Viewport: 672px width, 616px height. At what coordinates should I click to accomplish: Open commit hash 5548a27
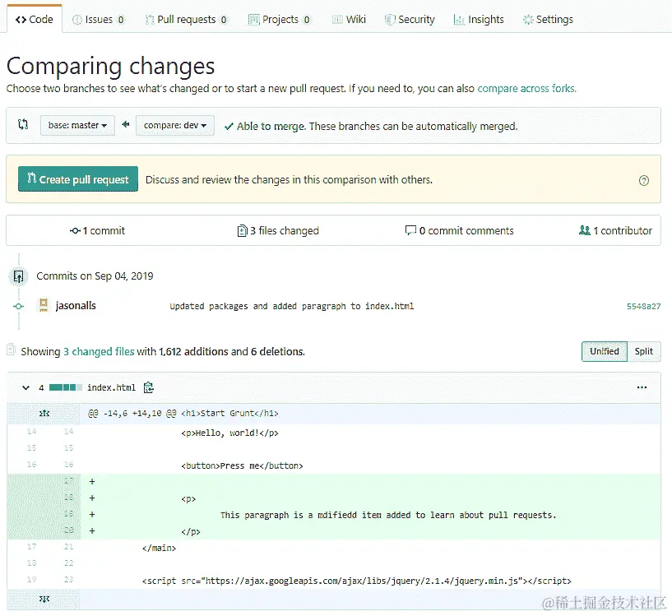[643, 306]
